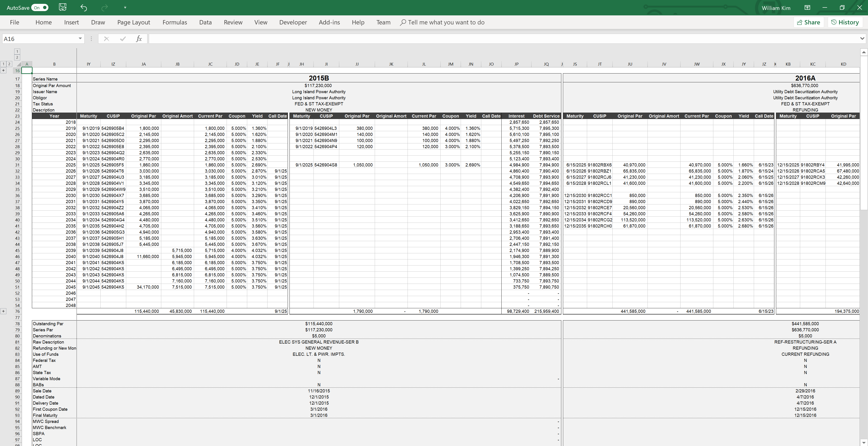Click the Cancel X icon in formula bar
This screenshot has height=446, width=868.
pos(107,39)
